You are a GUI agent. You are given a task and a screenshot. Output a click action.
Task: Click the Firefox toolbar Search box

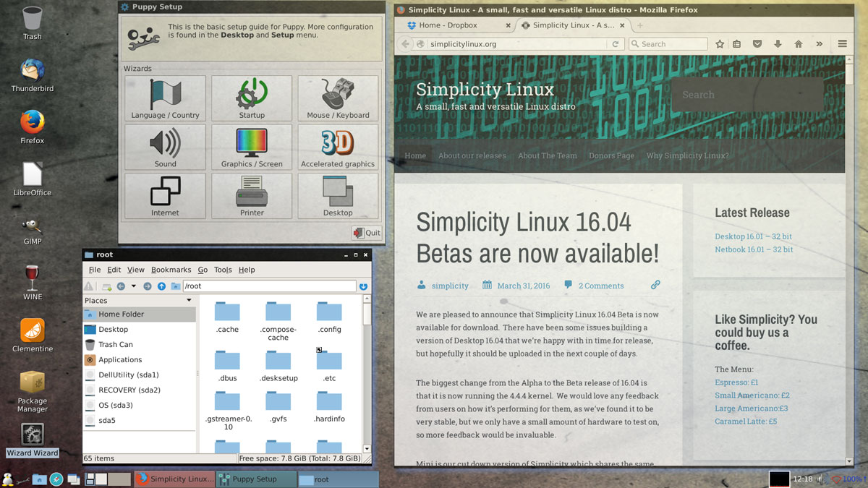tap(667, 44)
